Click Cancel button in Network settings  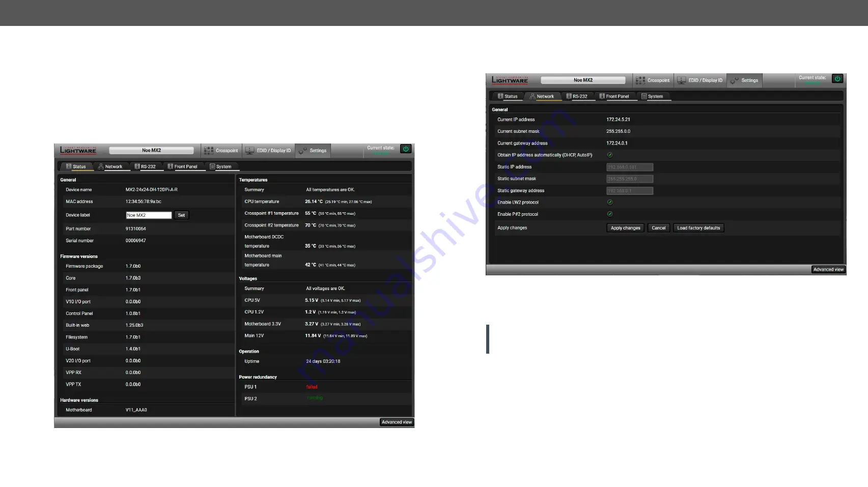point(658,228)
